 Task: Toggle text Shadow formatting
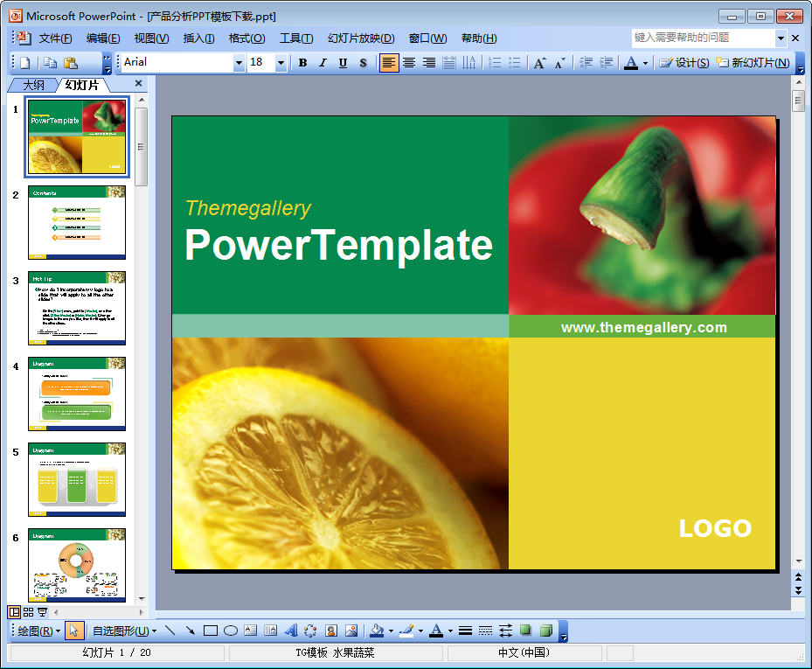pyautogui.click(x=363, y=63)
